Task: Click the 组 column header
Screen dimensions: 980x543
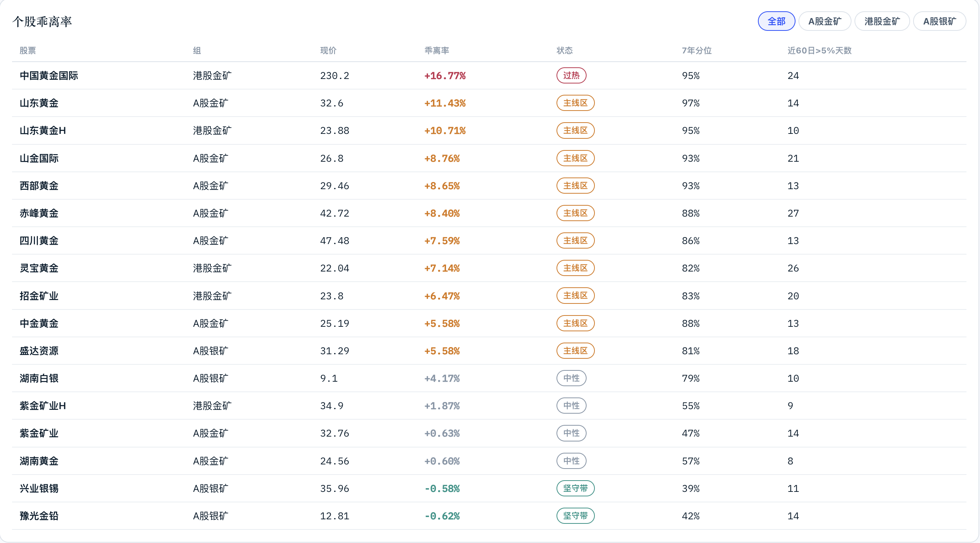Action: point(197,51)
